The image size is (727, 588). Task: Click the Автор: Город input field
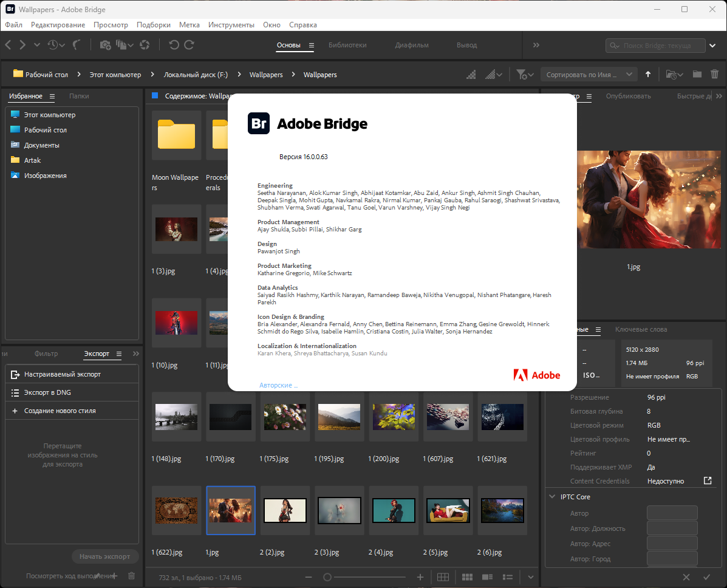click(672, 558)
